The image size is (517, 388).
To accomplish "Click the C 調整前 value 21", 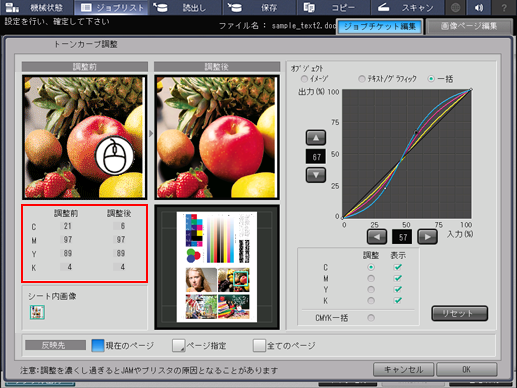I will (x=67, y=226).
